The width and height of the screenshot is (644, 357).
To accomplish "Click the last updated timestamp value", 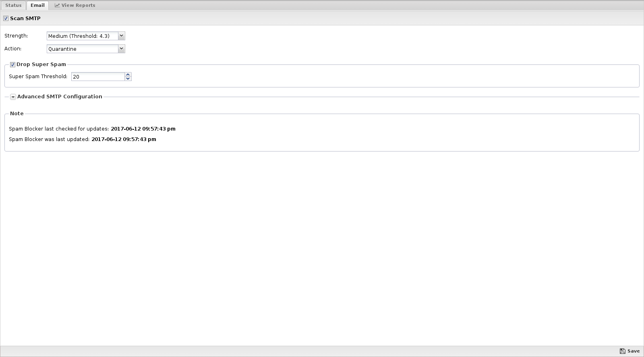I will click(x=124, y=139).
